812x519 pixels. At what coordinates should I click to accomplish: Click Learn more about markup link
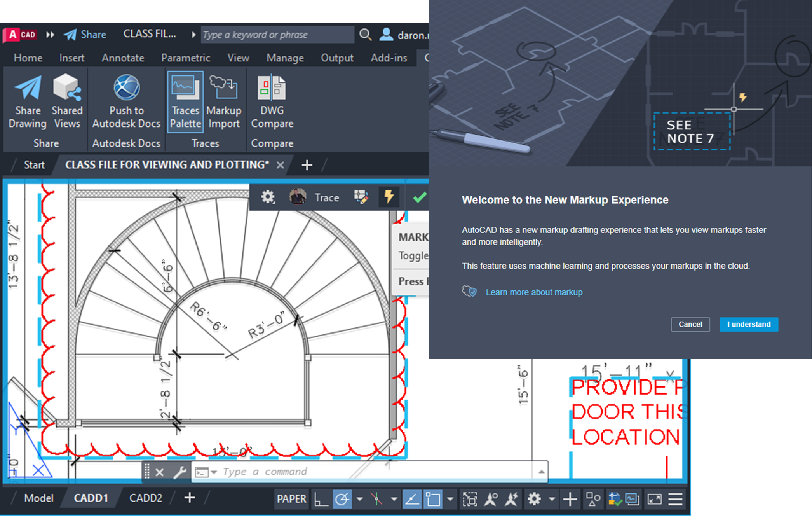[534, 292]
